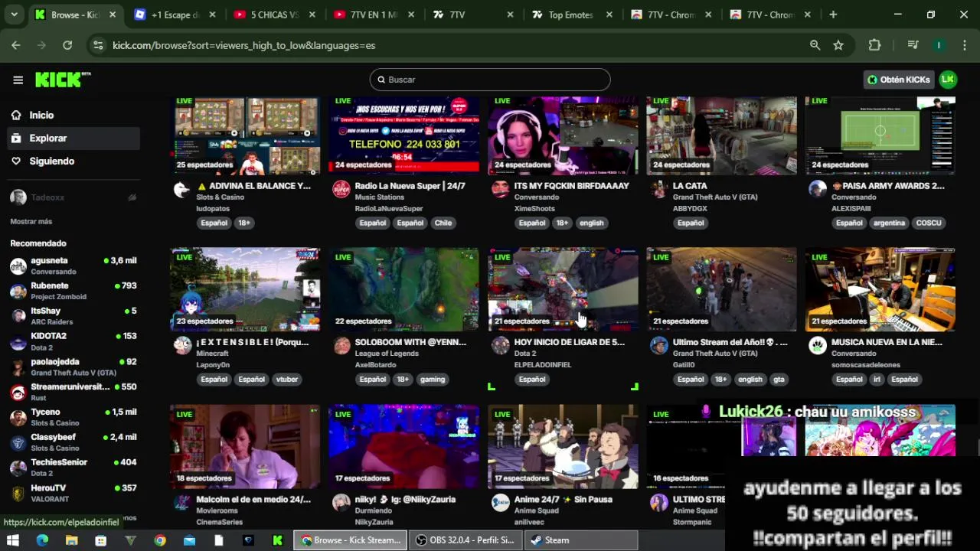
Task: Open the HerouTV recommended channel
Action: pyautogui.click(x=73, y=493)
